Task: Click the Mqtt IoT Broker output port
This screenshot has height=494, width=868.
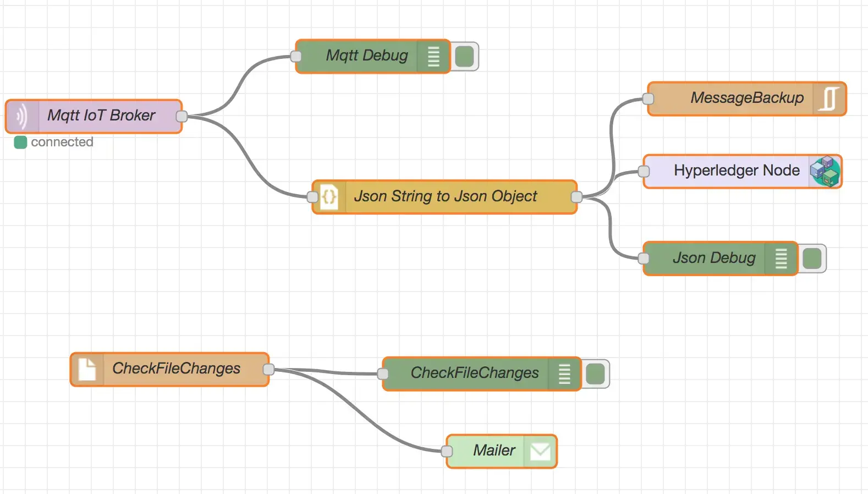Action: click(182, 116)
